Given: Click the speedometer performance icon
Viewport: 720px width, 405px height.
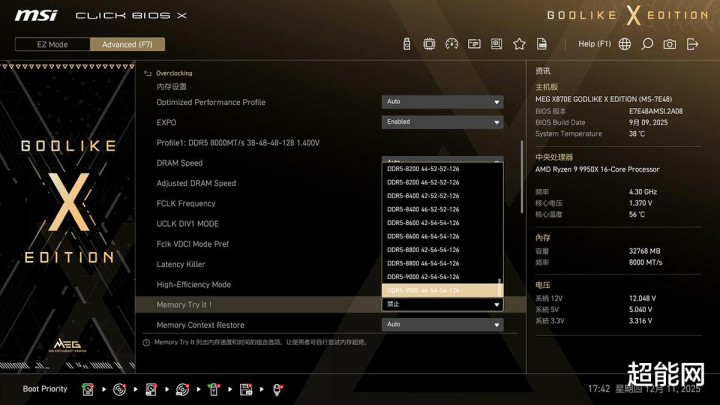Looking at the screenshot, I should click(x=451, y=44).
